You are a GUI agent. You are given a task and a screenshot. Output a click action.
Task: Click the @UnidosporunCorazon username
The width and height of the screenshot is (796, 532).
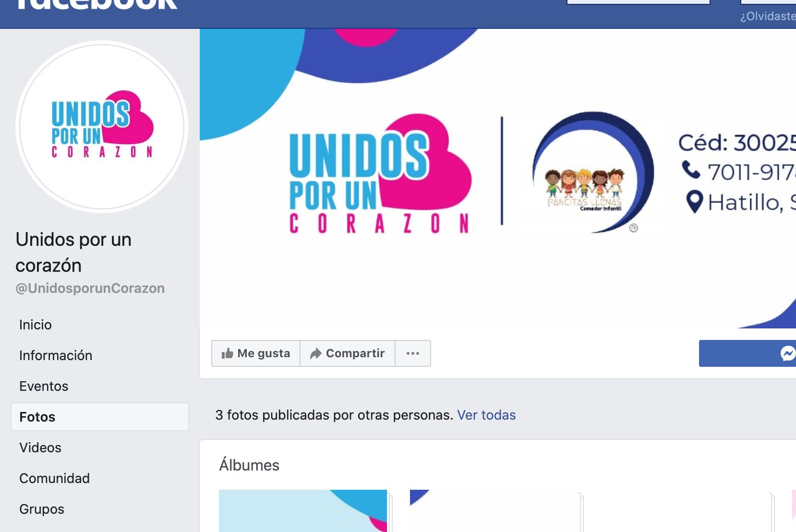[90, 288]
